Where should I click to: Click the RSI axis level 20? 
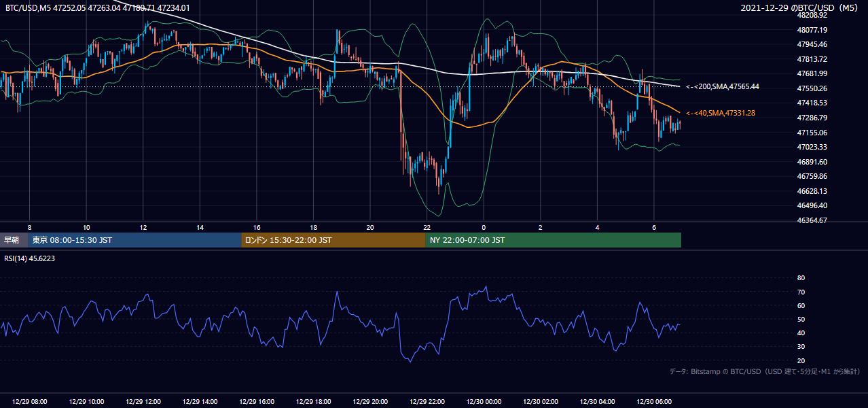(801, 360)
